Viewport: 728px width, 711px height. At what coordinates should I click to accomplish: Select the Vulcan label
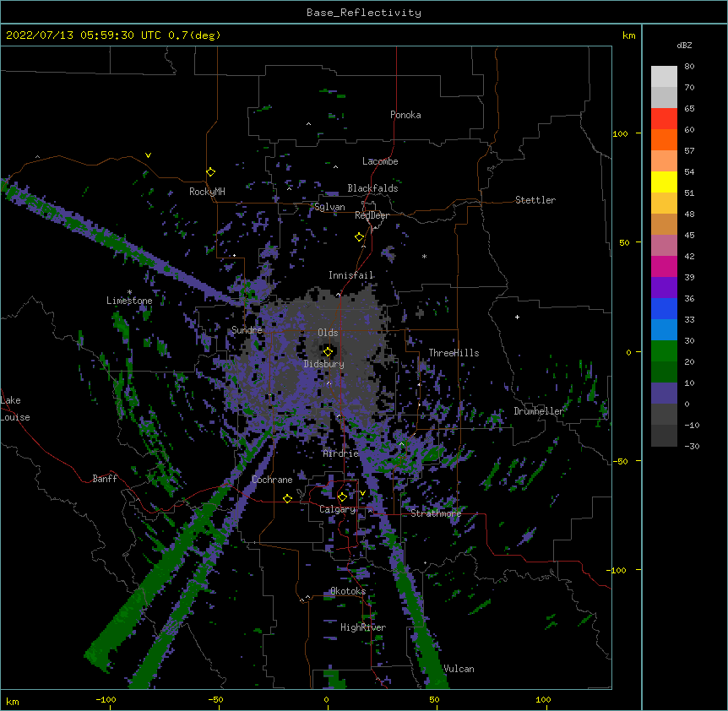459,669
